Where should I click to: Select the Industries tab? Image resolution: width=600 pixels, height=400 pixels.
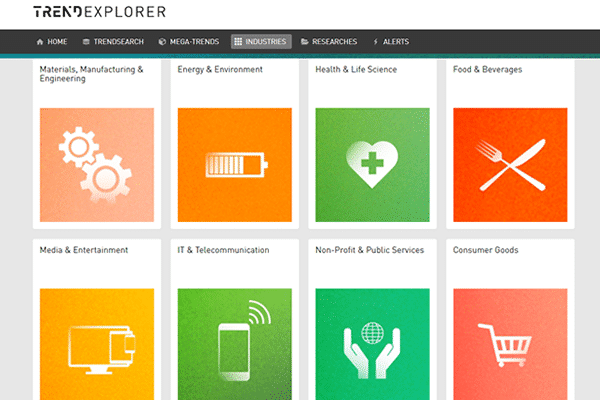click(x=261, y=42)
